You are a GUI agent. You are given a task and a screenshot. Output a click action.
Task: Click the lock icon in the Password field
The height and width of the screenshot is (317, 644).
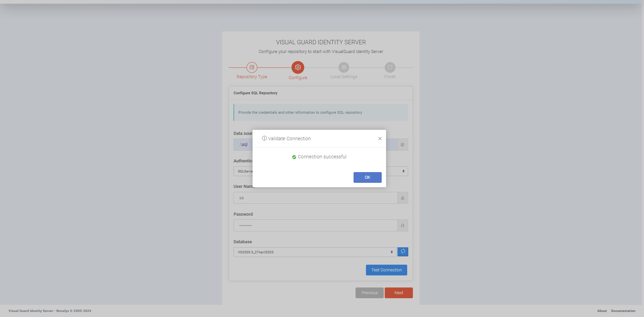pos(402,225)
